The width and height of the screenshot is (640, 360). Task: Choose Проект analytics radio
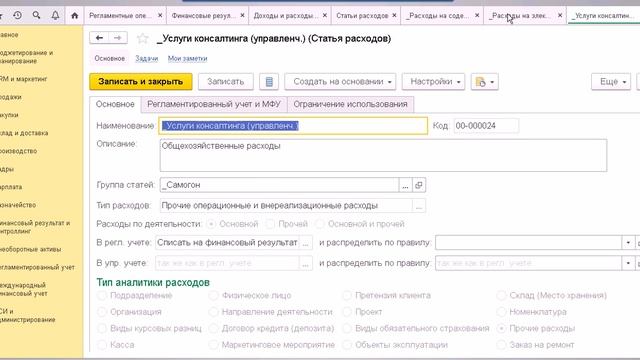click(347, 312)
